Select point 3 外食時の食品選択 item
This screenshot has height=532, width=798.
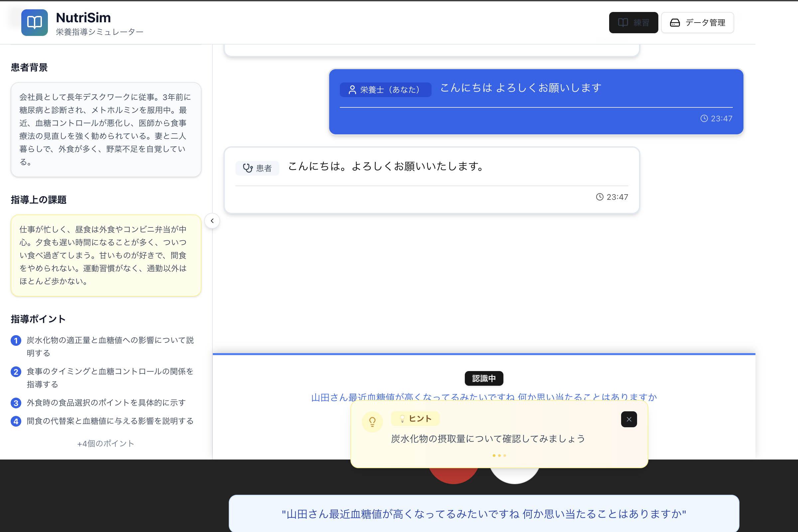click(106, 403)
